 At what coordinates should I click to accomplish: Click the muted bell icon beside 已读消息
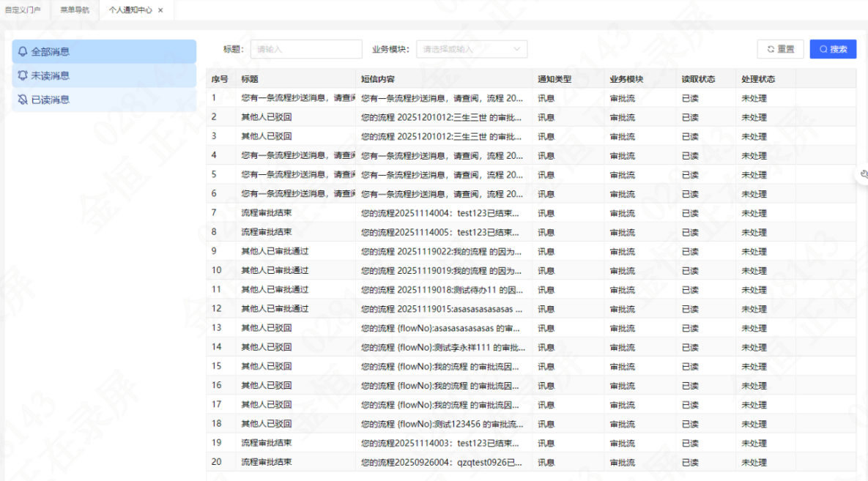point(23,100)
